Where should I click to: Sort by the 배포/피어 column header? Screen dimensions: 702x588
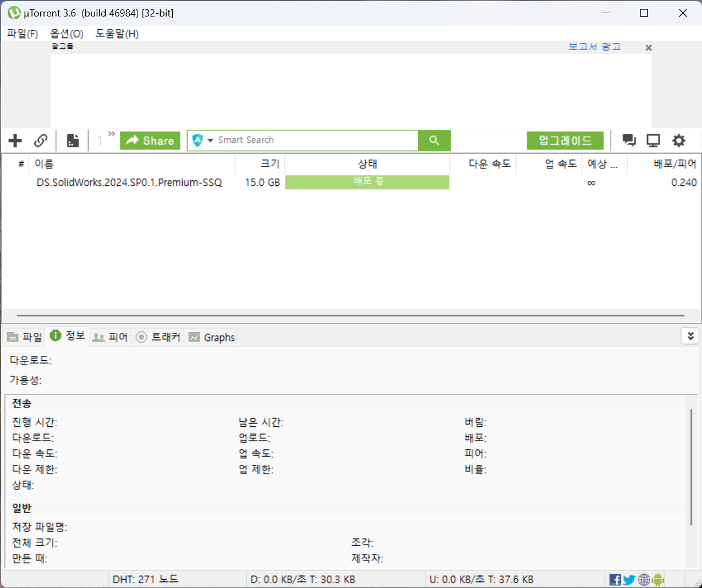663,164
